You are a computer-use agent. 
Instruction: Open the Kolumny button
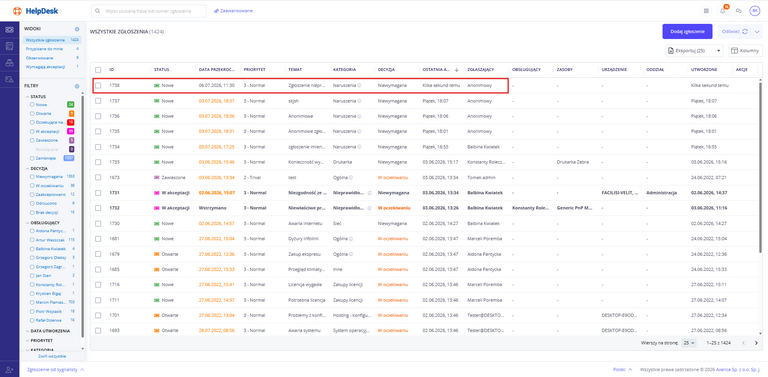tap(745, 50)
